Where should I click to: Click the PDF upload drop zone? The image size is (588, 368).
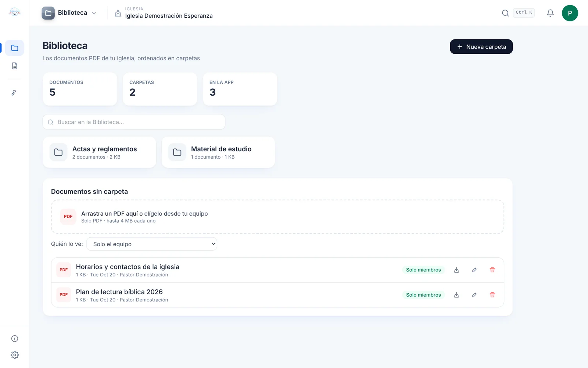pos(277,217)
